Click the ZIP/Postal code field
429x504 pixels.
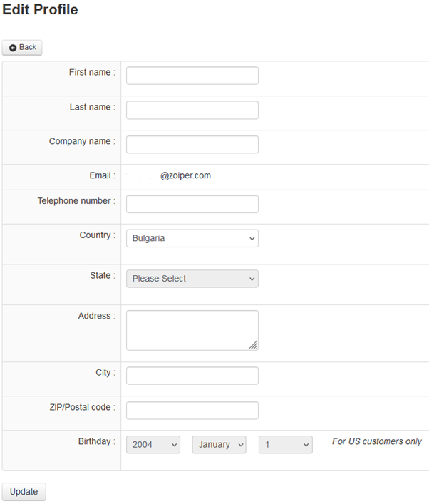click(x=192, y=410)
